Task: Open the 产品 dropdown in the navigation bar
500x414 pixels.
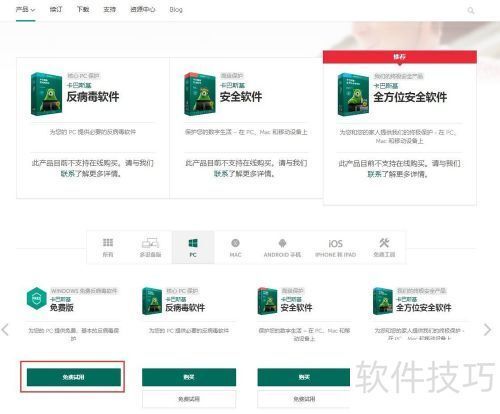Action: (x=25, y=9)
